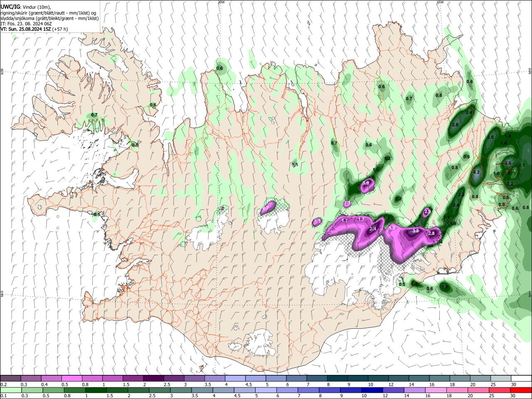The image size is (532, 399).
Task: Click the IT: Fös. 23. 08. 2024 06Z text
Action: point(26,24)
